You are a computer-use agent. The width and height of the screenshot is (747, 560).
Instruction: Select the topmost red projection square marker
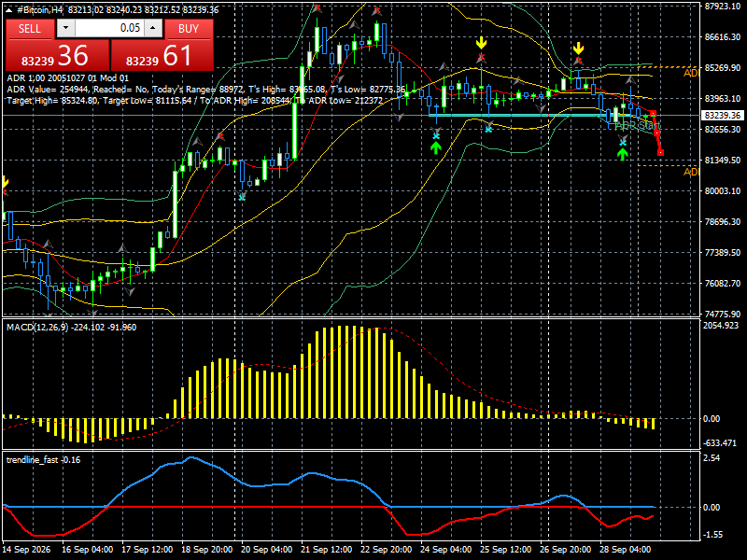[x=653, y=113]
